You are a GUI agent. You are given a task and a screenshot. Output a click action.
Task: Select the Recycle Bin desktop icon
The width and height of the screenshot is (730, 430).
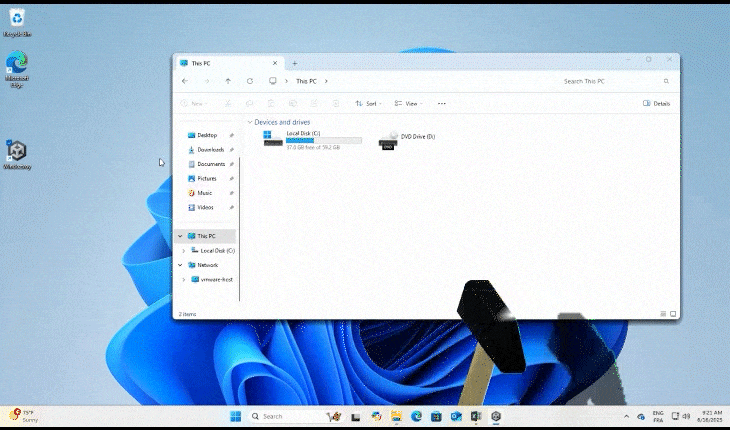click(17, 22)
